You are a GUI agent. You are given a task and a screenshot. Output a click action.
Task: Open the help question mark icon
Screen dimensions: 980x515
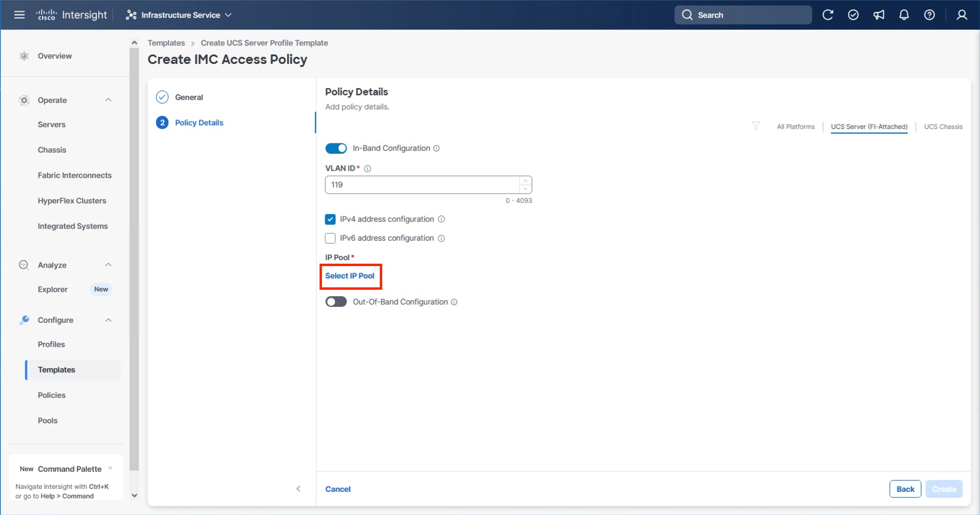click(x=929, y=15)
